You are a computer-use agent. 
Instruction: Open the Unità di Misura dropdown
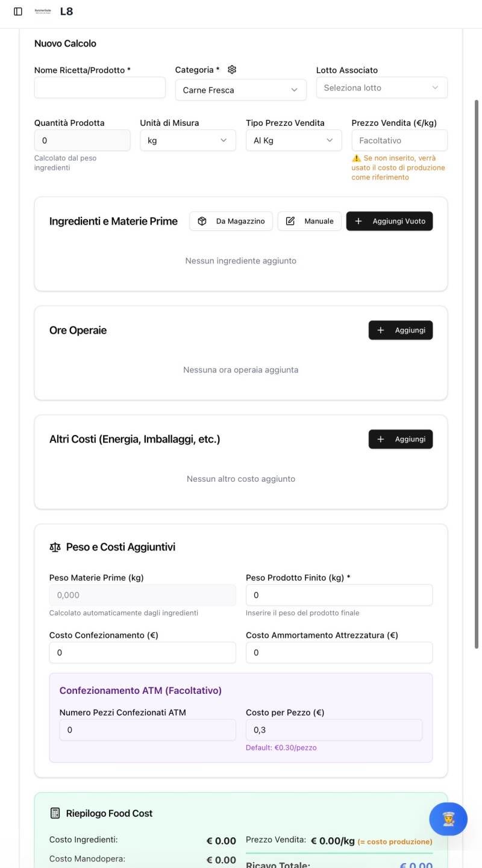187,140
